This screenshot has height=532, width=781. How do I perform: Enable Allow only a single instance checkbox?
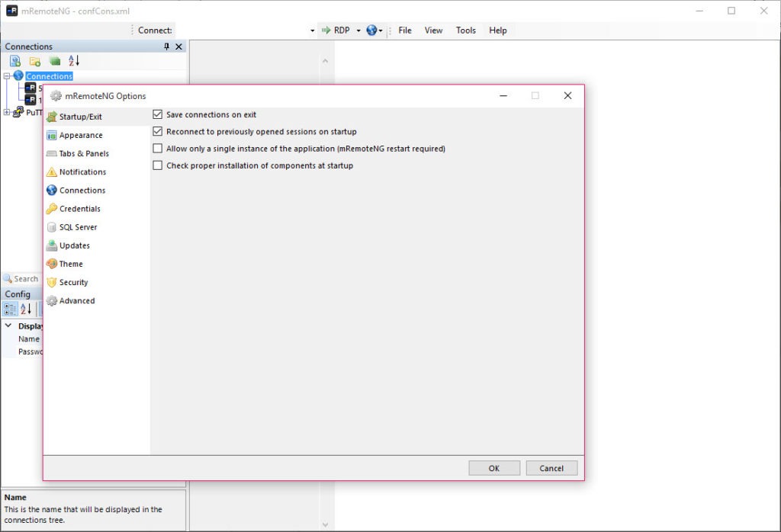157,149
